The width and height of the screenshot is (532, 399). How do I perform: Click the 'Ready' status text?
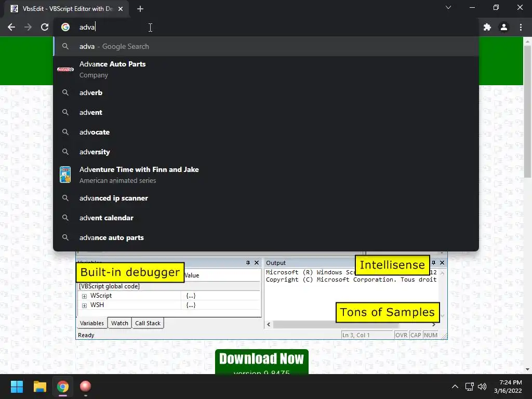tap(86, 335)
